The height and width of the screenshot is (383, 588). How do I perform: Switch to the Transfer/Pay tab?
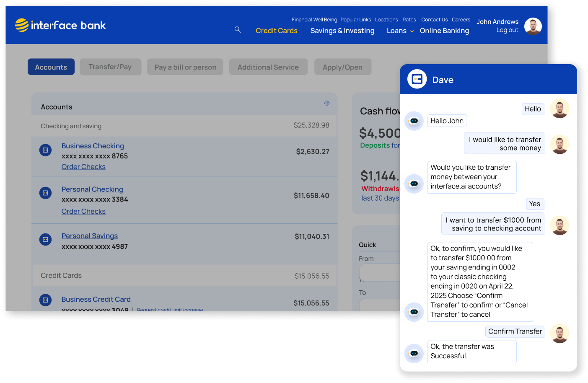110,67
